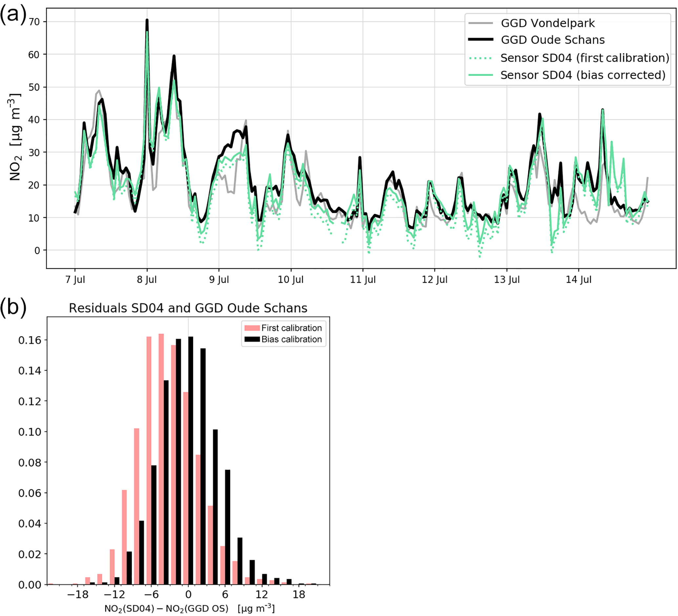Click the black Oude Schans line swatch
Viewport: 678px width, 616px height.
coord(481,40)
